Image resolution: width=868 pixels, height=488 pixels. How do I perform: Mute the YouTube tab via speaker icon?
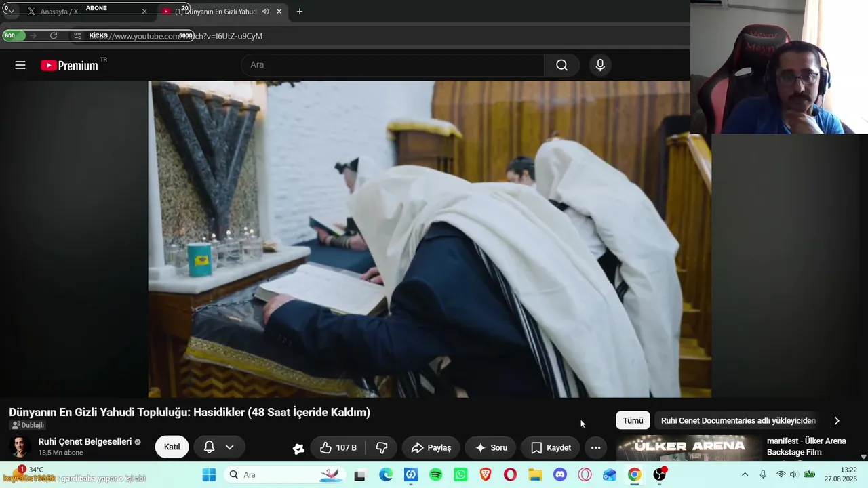[266, 12]
